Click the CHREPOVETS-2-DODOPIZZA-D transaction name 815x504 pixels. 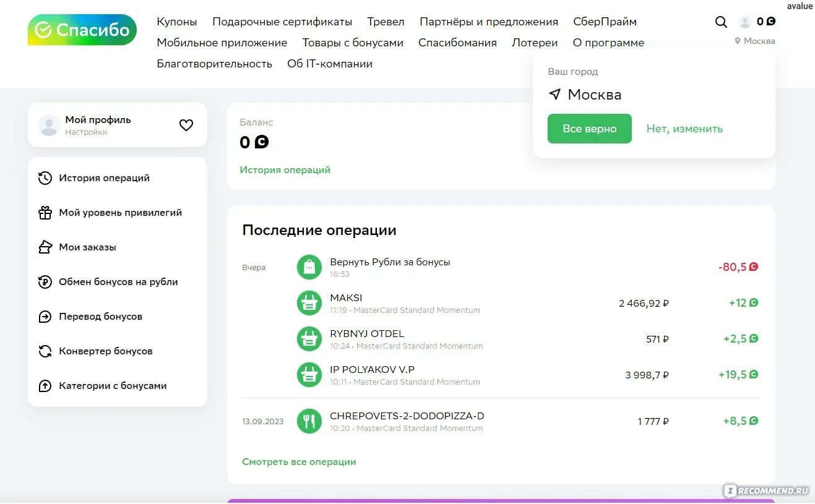407,416
